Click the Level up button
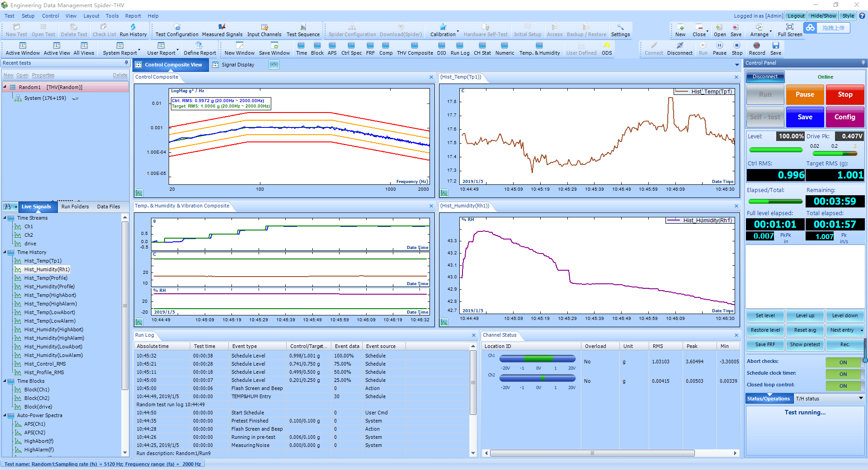The height and width of the screenshot is (470, 868). click(805, 316)
